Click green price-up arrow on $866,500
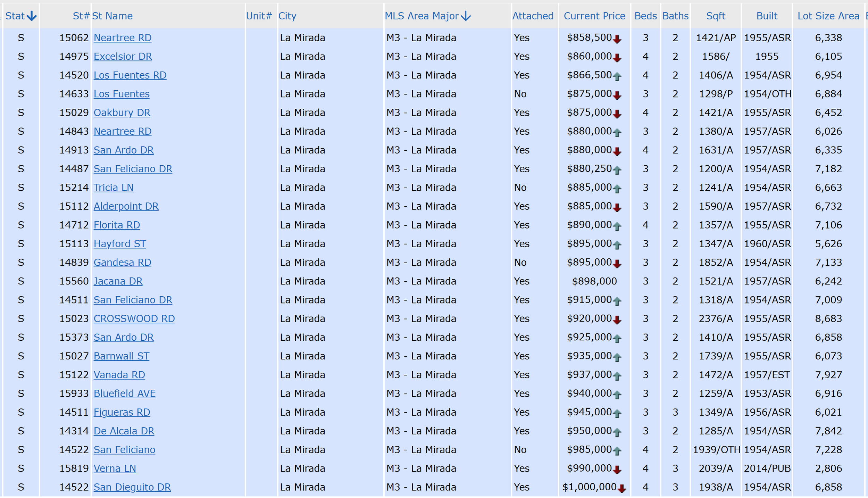Viewport: 868px width, 498px height. tap(617, 77)
